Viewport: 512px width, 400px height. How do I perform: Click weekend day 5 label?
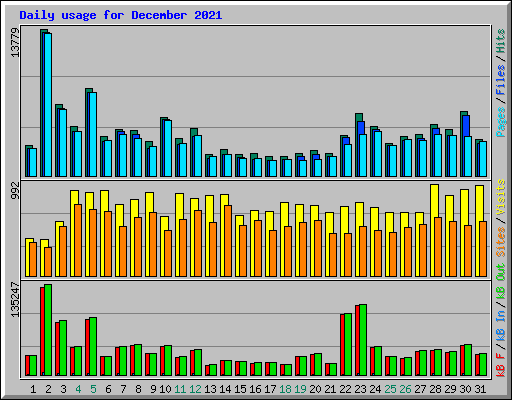93,389
